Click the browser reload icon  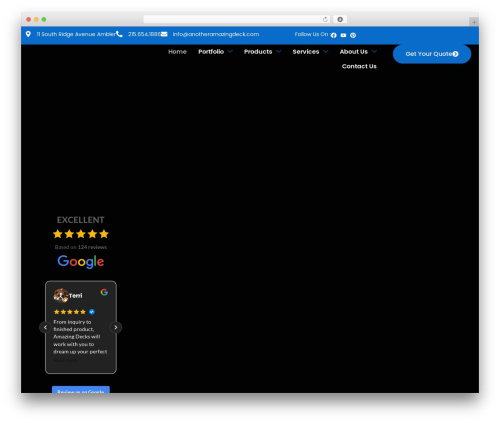coord(325,19)
